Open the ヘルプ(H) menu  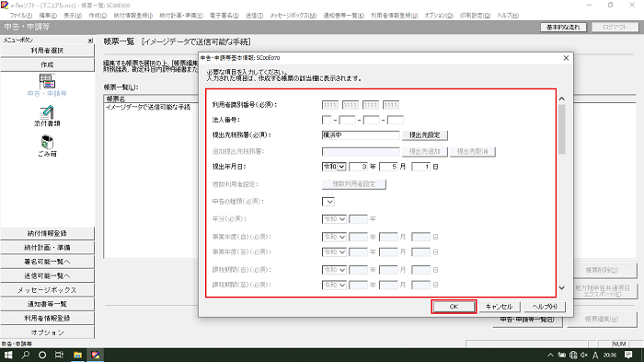point(508,16)
